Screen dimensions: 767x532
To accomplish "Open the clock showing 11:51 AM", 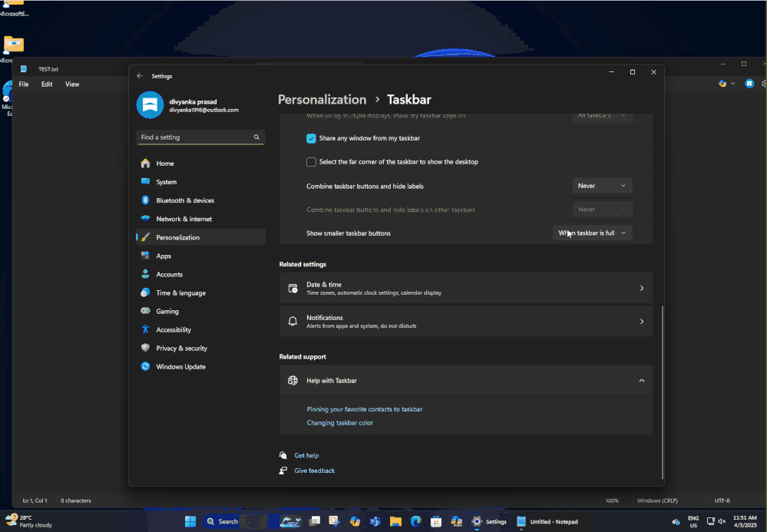I will tap(745, 521).
